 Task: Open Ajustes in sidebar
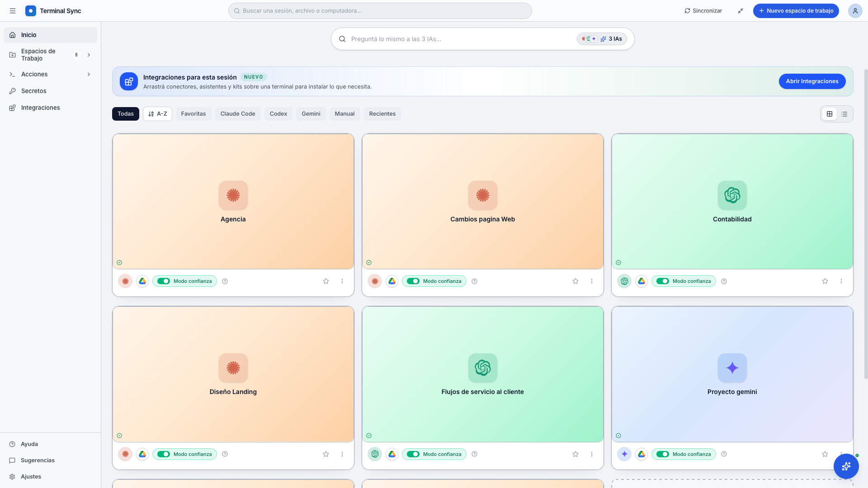[50, 477]
